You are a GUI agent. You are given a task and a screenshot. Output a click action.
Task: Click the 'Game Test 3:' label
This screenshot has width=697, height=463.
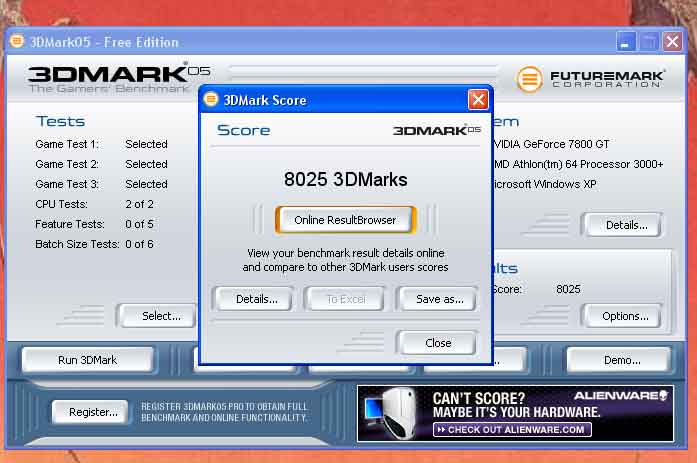click(x=67, y=184)
